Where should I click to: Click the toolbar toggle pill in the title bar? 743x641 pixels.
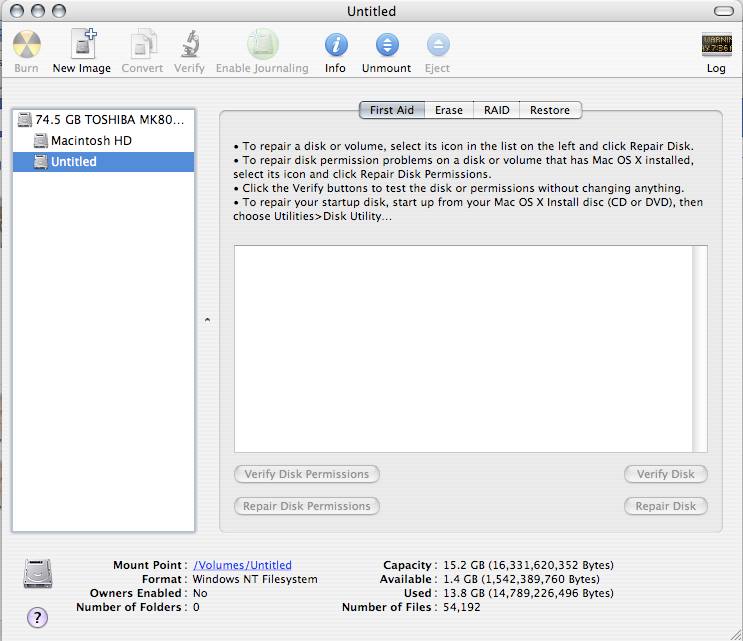[x=723, y=11]
